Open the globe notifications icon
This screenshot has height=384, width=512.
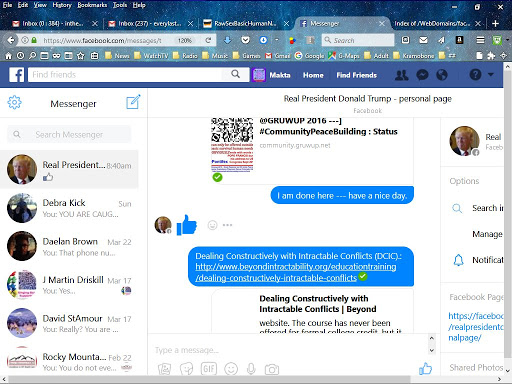click(442, 75)
